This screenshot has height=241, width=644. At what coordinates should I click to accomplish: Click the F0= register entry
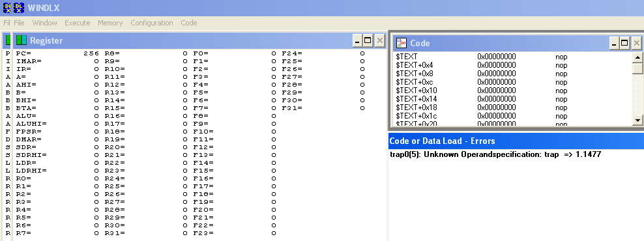tap(235, 53)
